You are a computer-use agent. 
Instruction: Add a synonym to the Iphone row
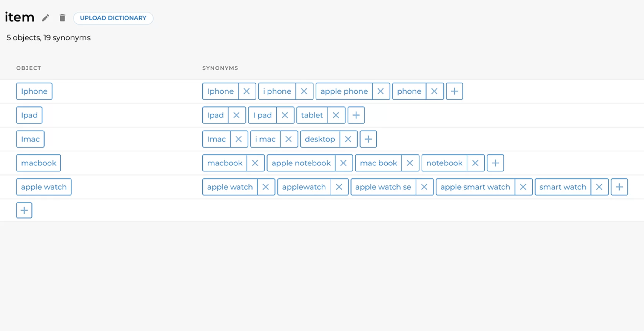pyautogui.click(x=454, y=91)
